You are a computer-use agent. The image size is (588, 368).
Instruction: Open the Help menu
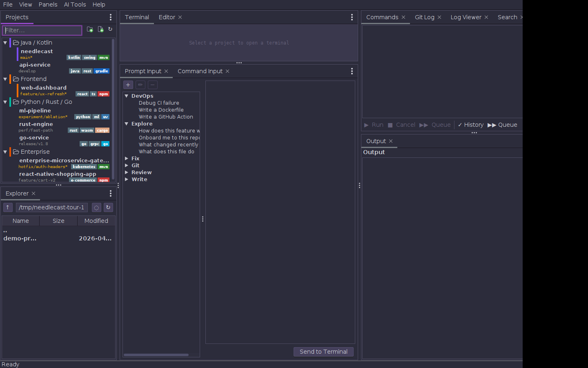pos(99,4)
